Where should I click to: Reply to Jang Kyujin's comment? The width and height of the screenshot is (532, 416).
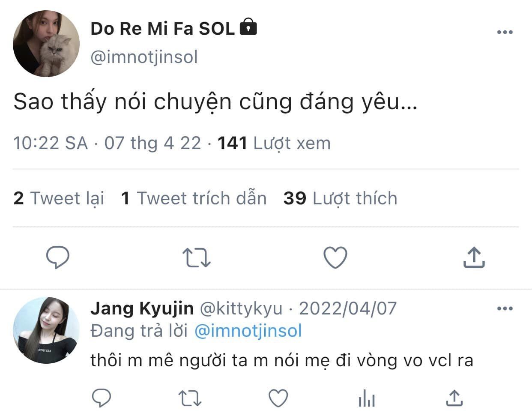pos(102,398)
